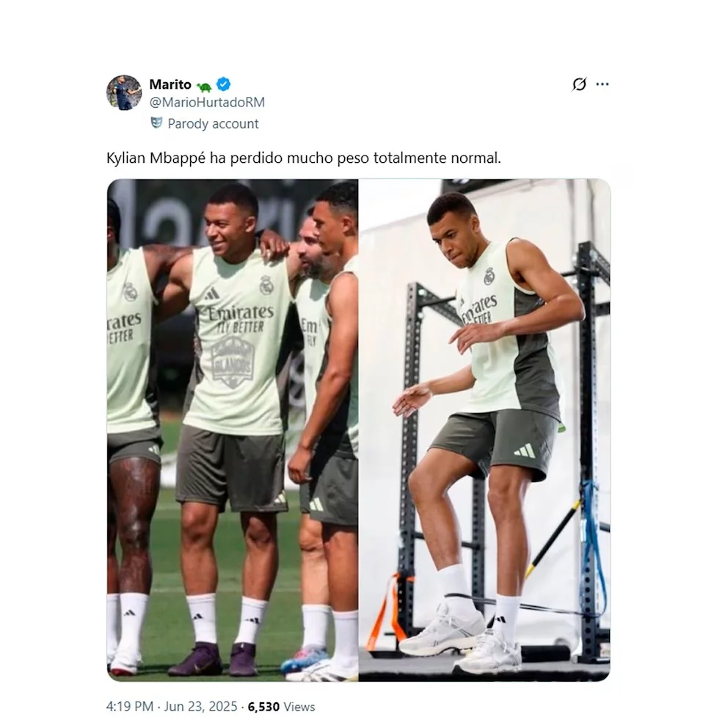Screen dimensions: 728x728
Task: Open Marito's profile avatar
Action: 124,92
